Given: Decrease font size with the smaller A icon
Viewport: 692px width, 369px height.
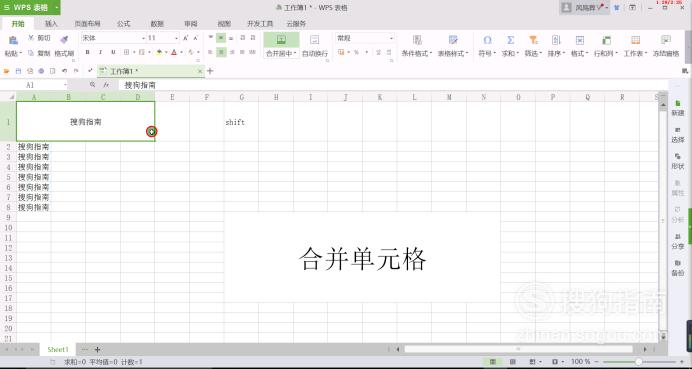Looking at the screenshot, I should point(196,38).
